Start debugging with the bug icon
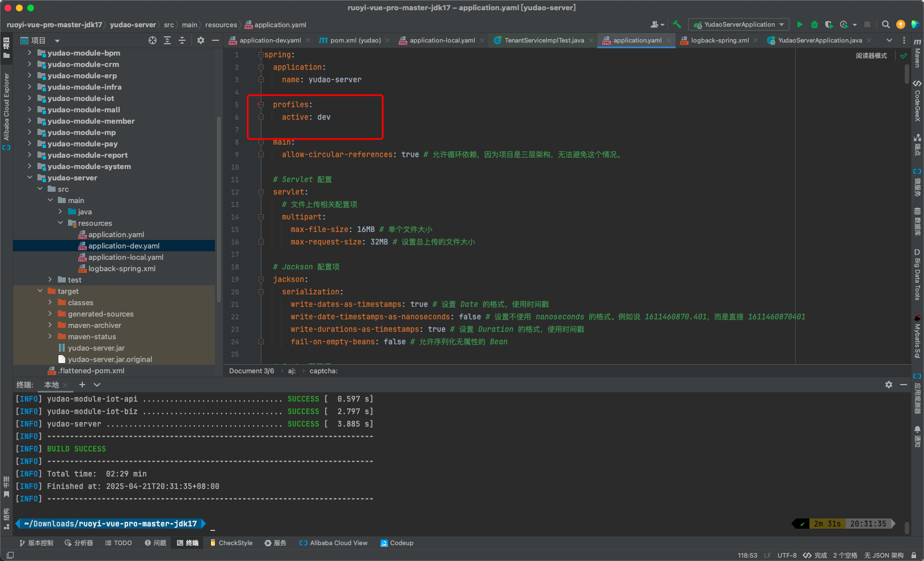The width and height of the screenshot is (924, 561). 815,24
